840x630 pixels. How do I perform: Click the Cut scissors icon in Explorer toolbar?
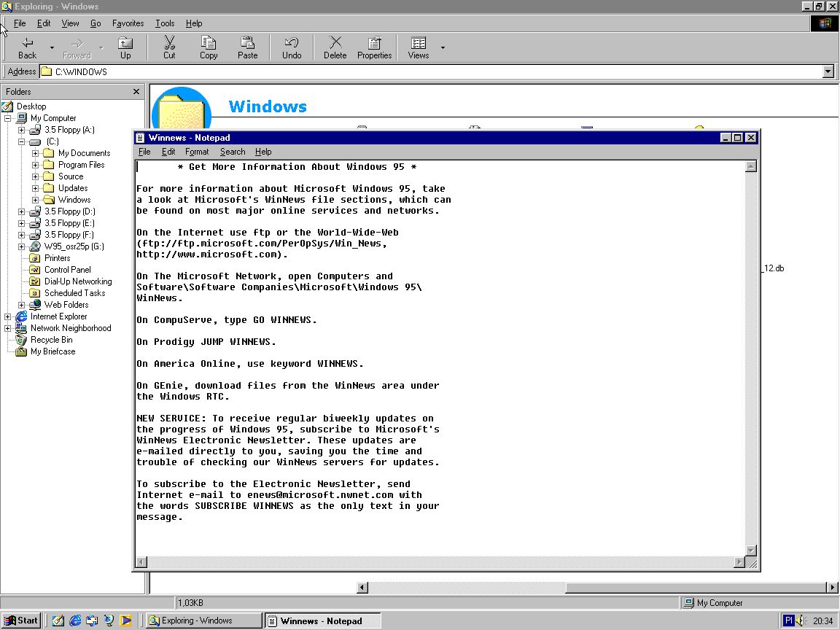(169, 47)
